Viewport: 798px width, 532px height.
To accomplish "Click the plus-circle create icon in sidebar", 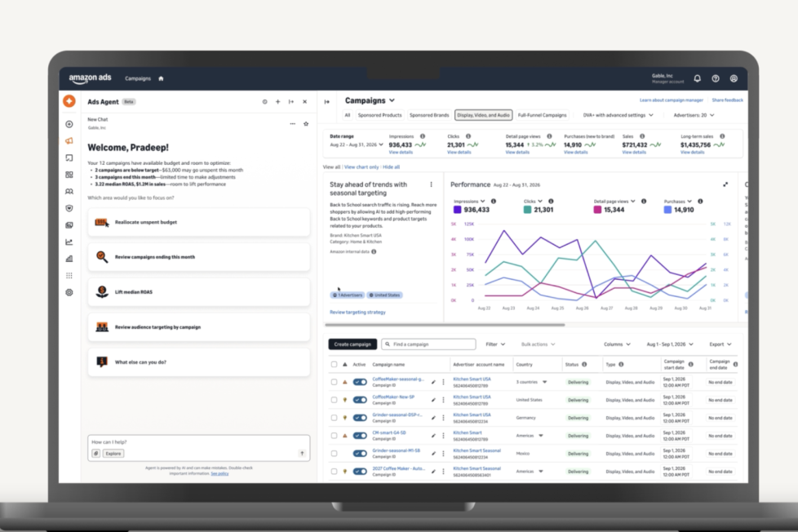I will coord(69,124).
